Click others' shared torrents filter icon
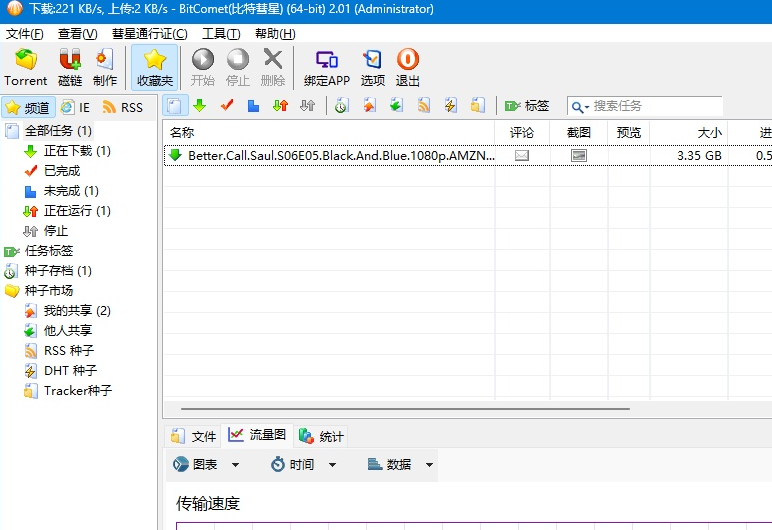This screenshot has width=772, height=530. pos(396,105)
